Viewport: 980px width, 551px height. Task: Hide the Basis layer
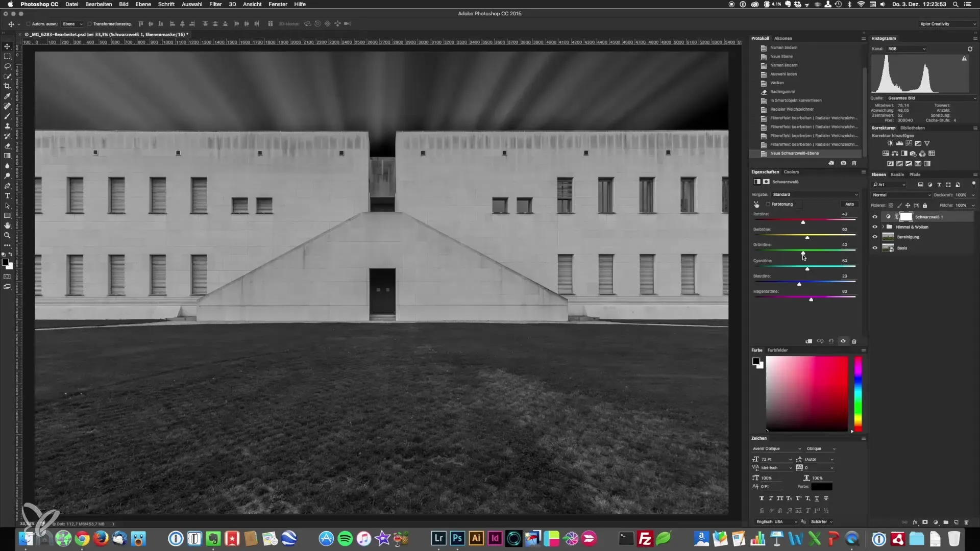875,248
